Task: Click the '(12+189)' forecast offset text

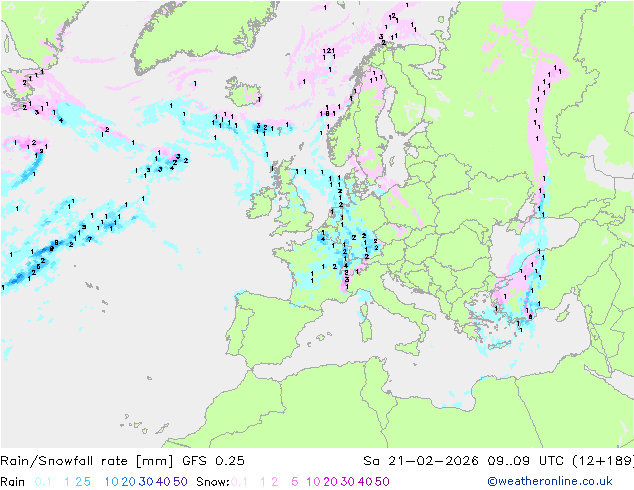Action: pos(603,461)
